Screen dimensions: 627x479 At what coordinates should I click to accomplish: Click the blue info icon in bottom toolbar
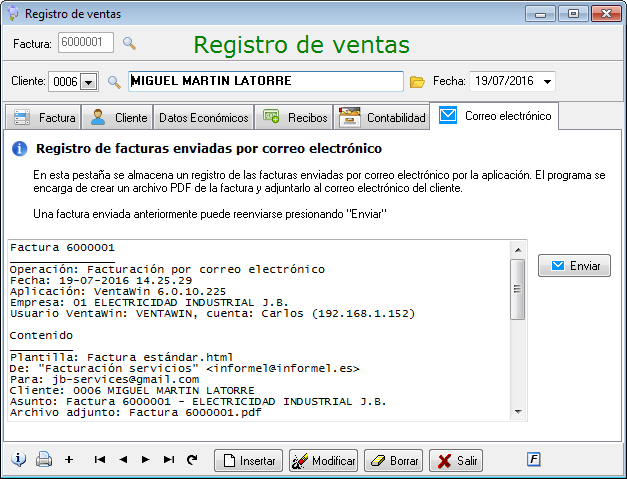[x=18, y=459]
